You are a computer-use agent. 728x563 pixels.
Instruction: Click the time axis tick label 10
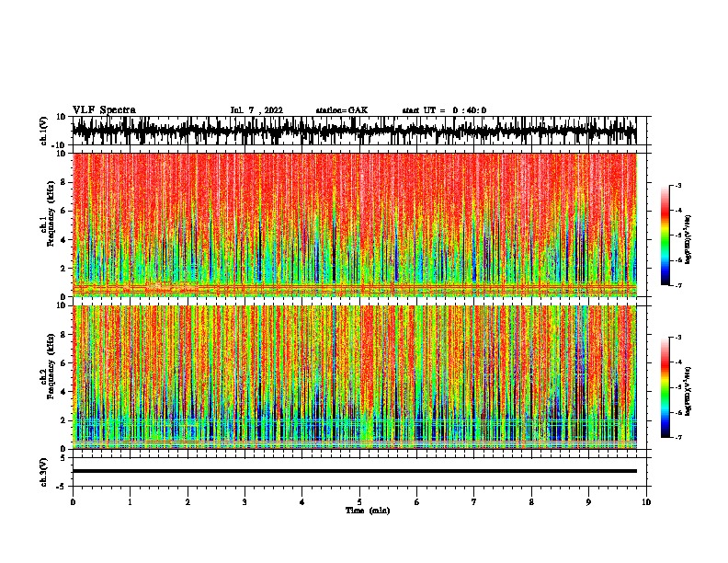[646, 502]
